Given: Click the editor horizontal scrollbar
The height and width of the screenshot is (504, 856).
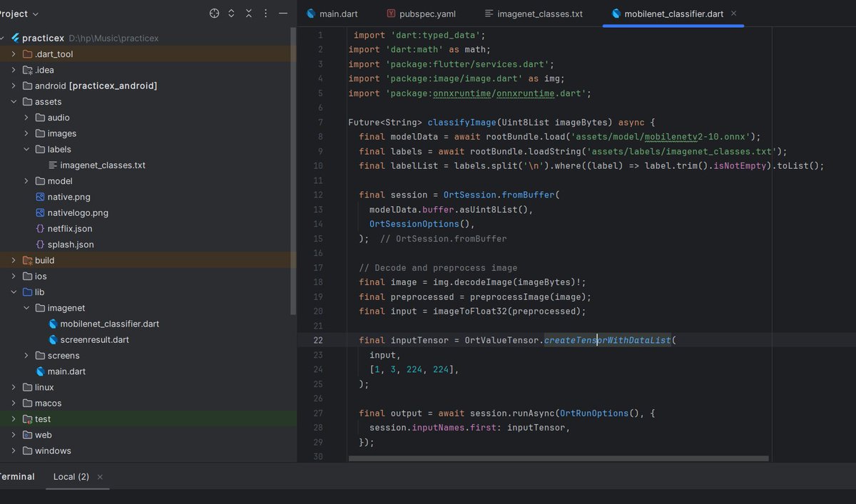Looking at the screenshot, I should [x=559, y=458].
